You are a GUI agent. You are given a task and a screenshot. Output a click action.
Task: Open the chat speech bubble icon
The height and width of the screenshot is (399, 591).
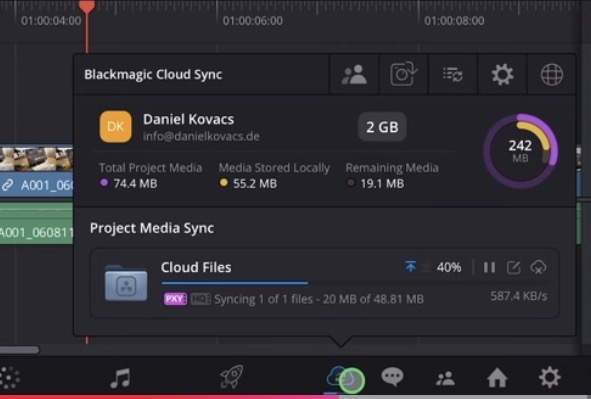[392, 377]
